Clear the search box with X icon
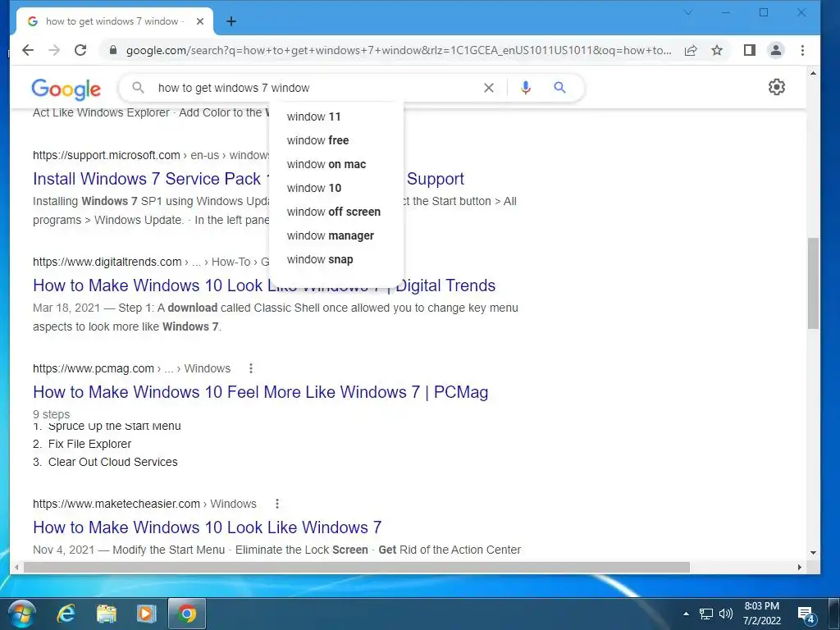The width and height of the screenshot is (840, 630). pyautogui.click(x=489, y=88)
